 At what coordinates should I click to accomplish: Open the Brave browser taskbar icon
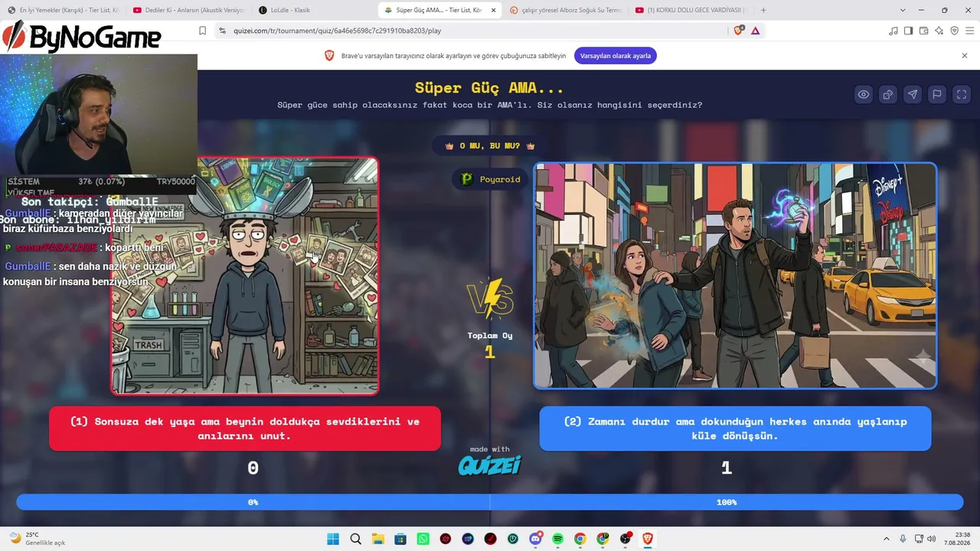click(x=648, y=539)
